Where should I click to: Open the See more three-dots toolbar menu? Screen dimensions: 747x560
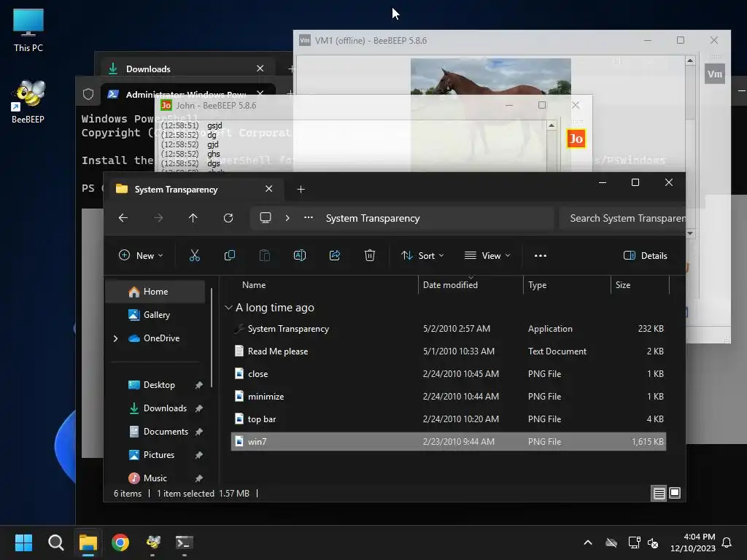pos(541,256)
